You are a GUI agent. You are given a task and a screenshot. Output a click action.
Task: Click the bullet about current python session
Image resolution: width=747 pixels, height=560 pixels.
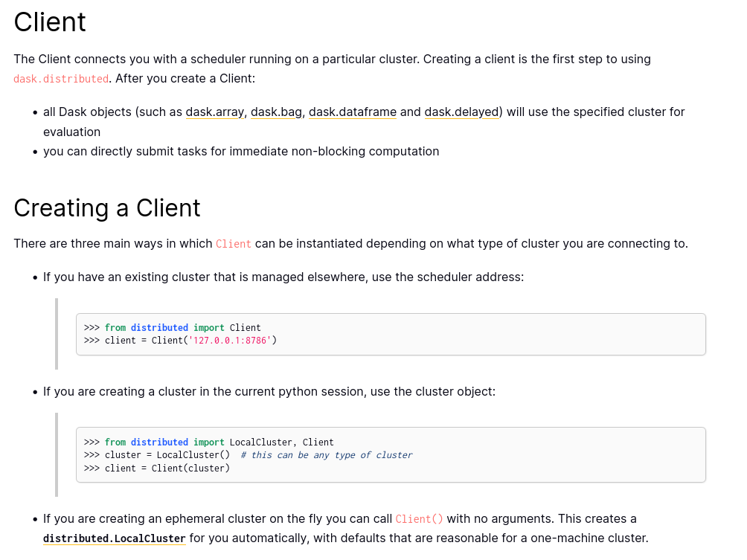269,391
